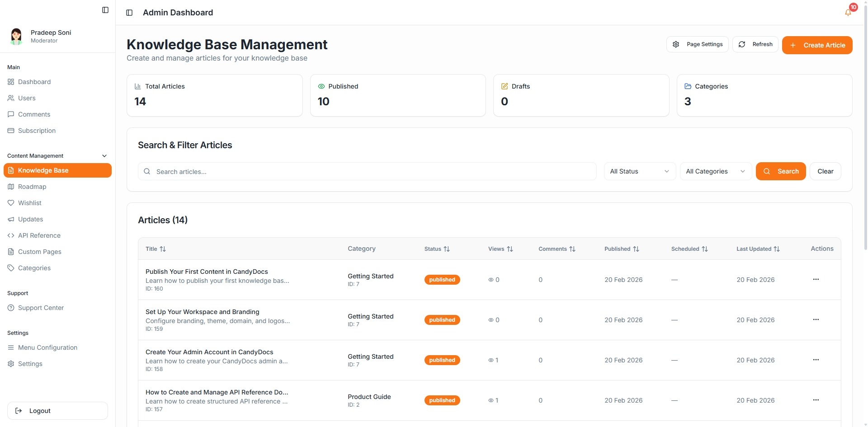
Task: Collapse the Content Management section
Action: (x=104, y=156)
